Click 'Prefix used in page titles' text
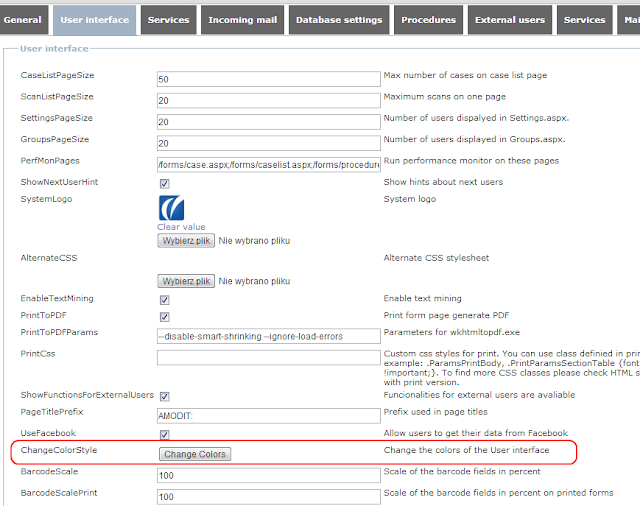640x506 pixels. [436, 412]
